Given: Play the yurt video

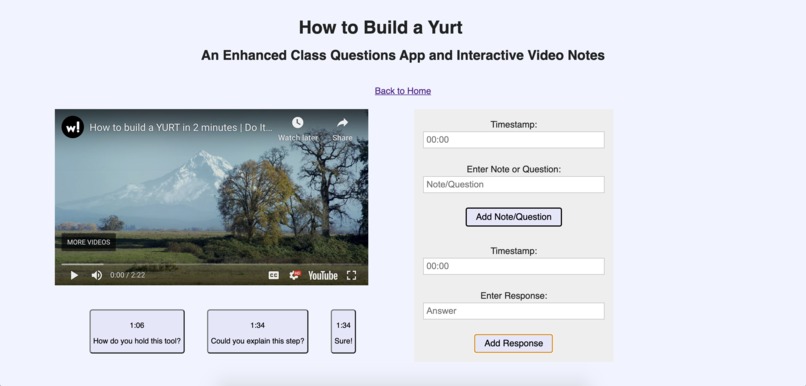Looking at the screenshot, I should [x=74, y=275].
